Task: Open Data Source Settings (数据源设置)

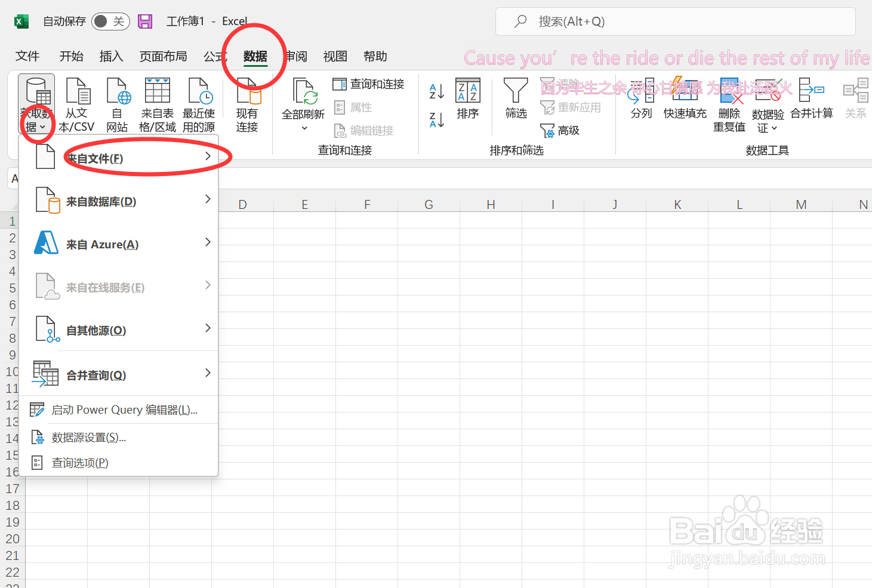Action: (x=119, y=438)
